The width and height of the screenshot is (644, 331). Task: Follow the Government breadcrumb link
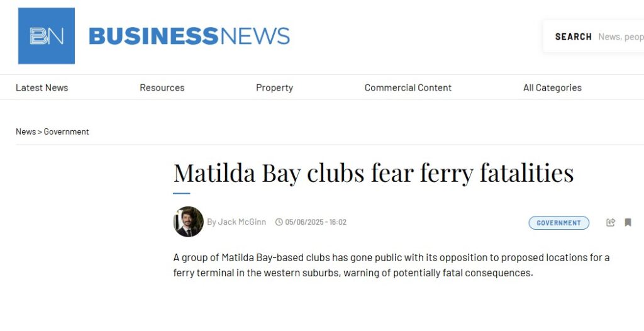(x=66, y=132)
